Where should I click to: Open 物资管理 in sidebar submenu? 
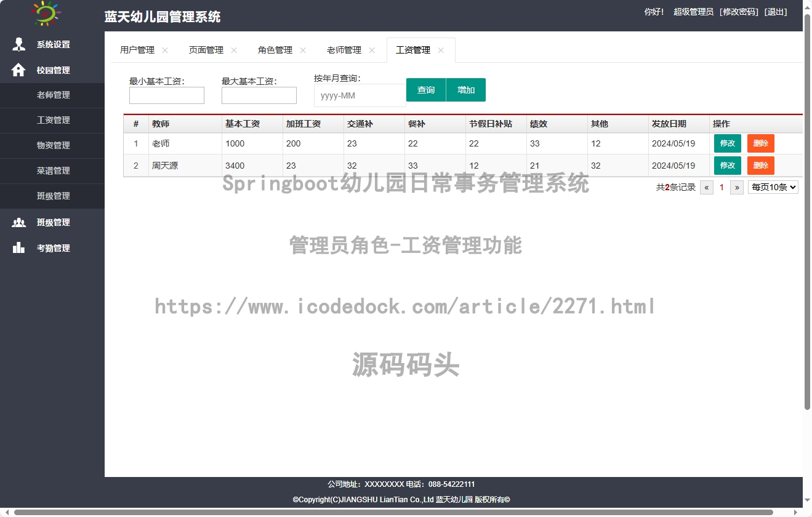click(x=53, y=145)
